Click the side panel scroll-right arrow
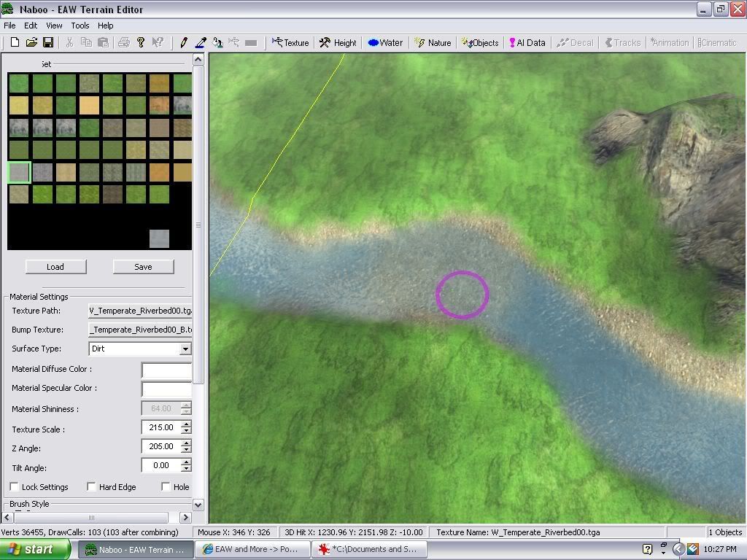The height and width of the screenshot is (560, 747). pyautogui.click(x=186, y=517)
